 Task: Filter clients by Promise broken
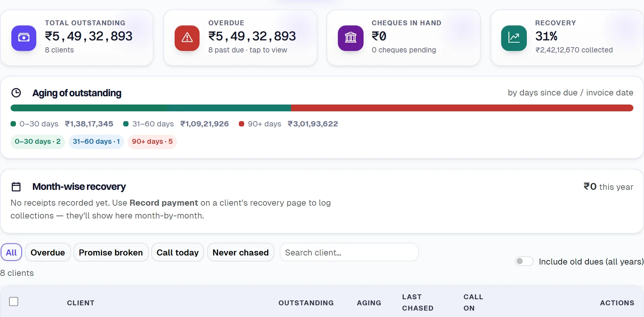111,252
